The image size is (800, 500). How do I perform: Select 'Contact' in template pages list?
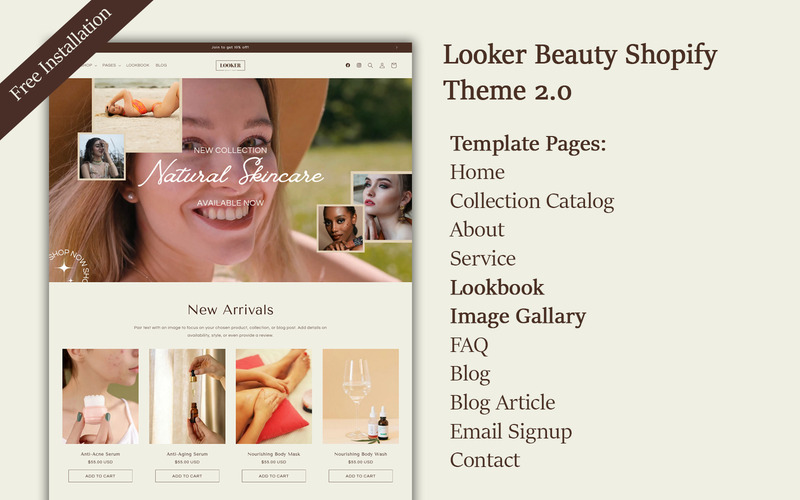[x=485, y=460]
